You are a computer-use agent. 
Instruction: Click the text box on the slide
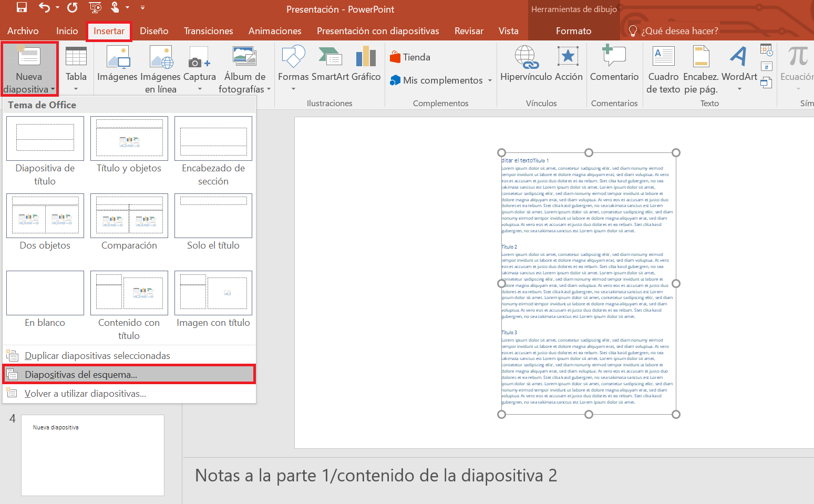(x=589, y=283)
